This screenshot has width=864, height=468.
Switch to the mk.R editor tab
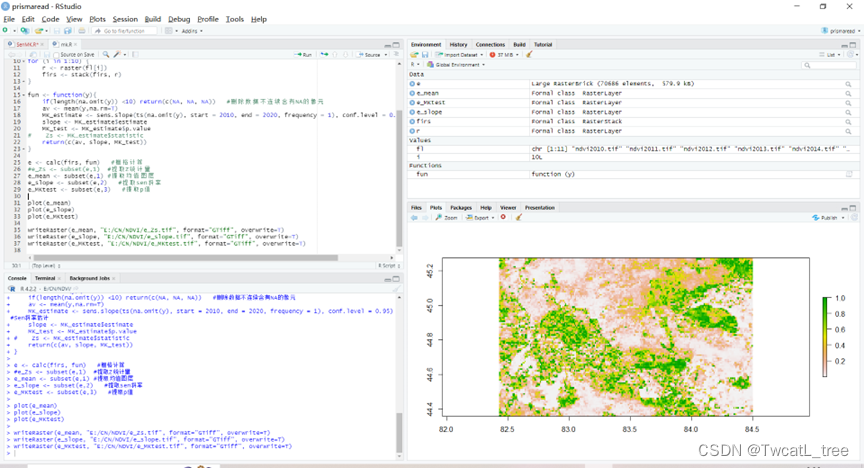[66, 44]
